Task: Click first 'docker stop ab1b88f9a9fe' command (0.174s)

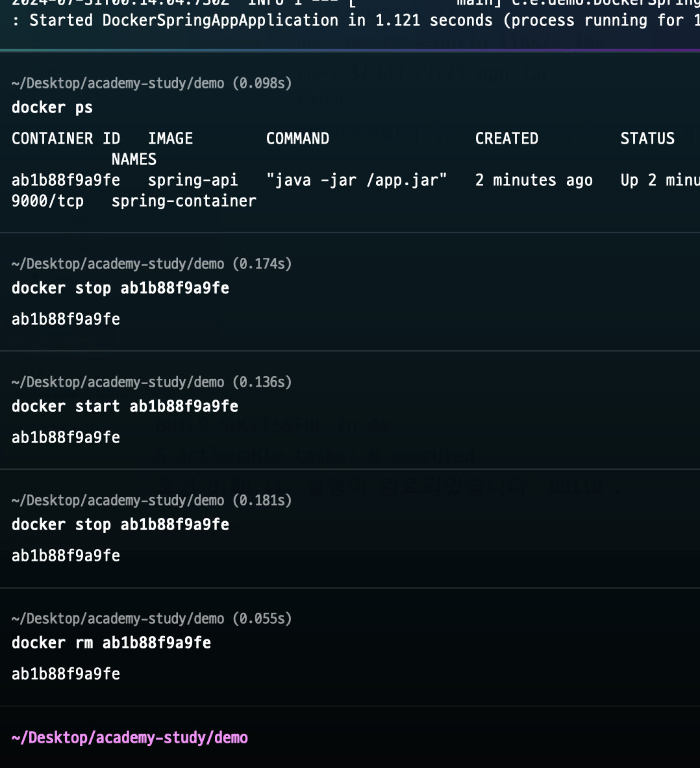Action: (x=120, y=288)
